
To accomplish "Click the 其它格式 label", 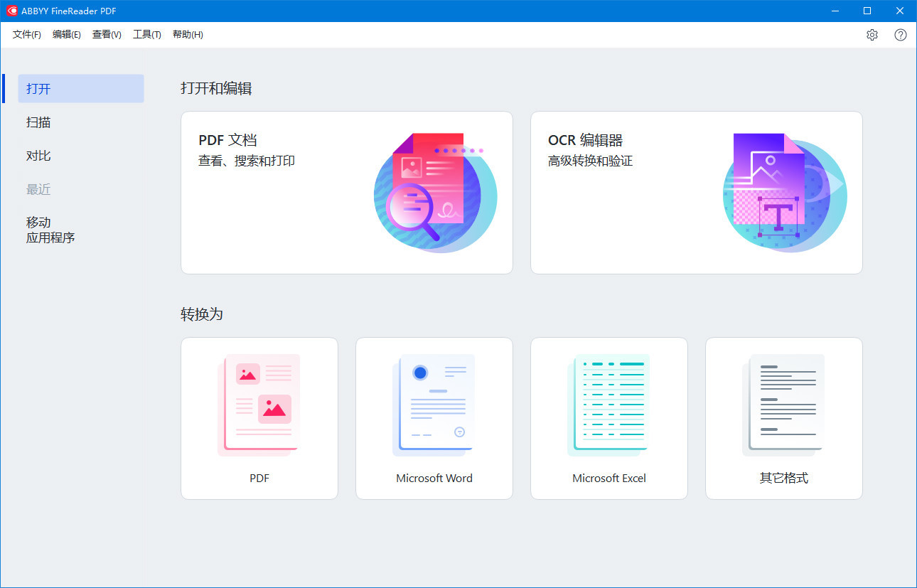I will point(784,479).
